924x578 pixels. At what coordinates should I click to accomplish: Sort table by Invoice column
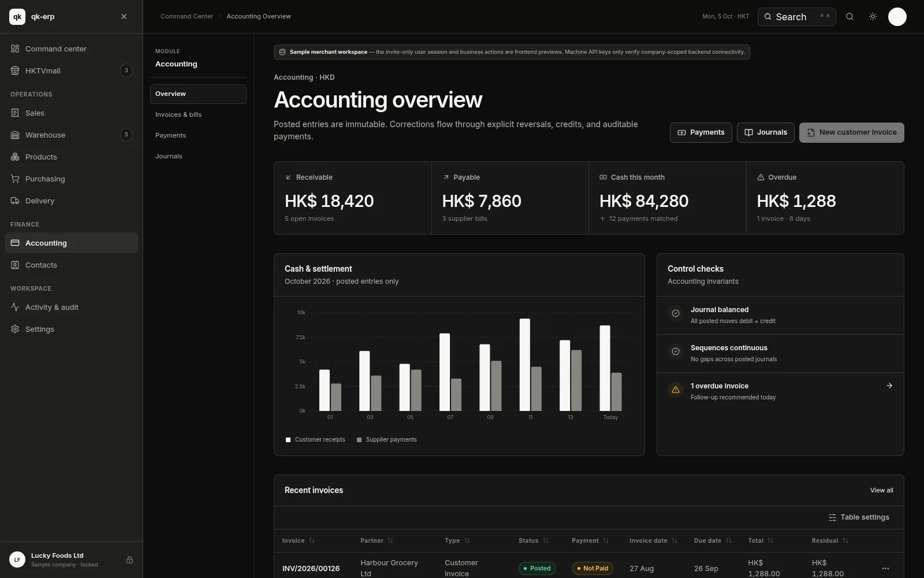click(299, 540)
